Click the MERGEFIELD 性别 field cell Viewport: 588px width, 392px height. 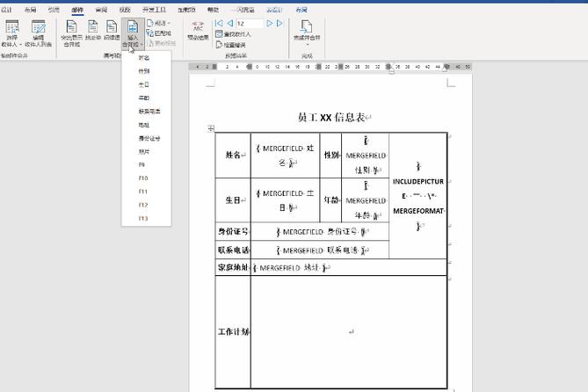366,156
